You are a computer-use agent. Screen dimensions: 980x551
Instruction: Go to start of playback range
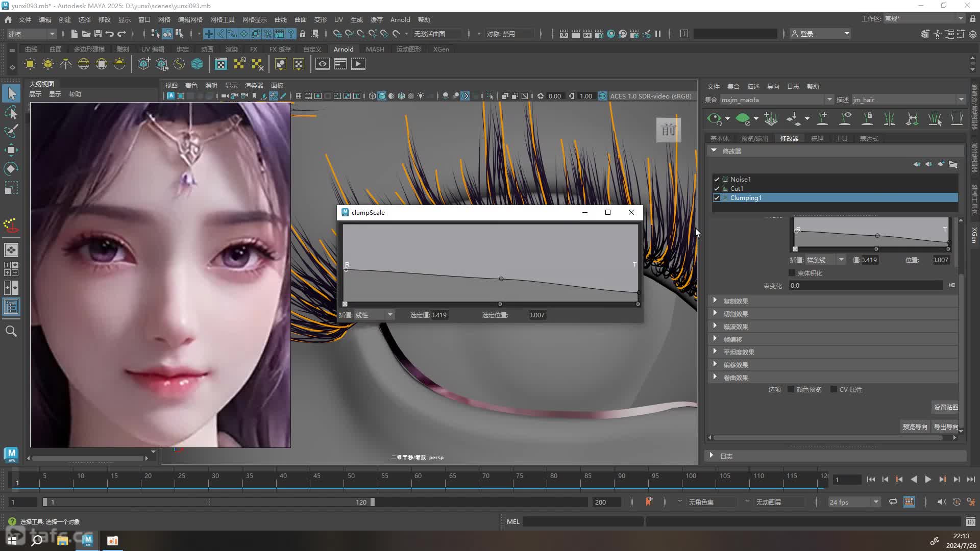click(x=871, y=480)
